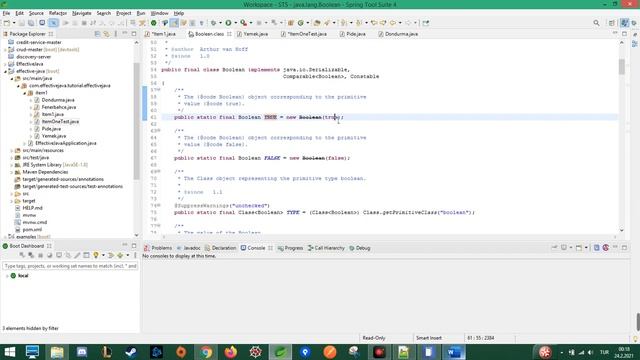Image resolution: width=640 pixels, height=360 pixels.
Task: Open Firefox from the taskbar
Action: [x=231, y=352]
